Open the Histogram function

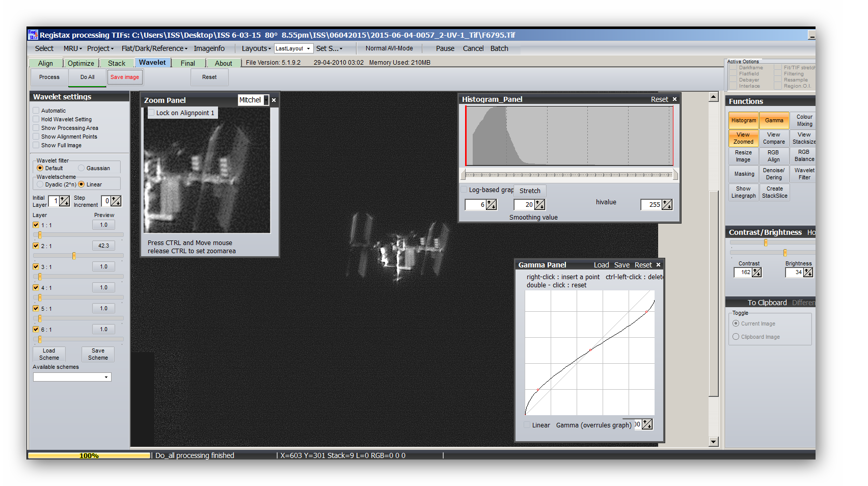[743, 121]
